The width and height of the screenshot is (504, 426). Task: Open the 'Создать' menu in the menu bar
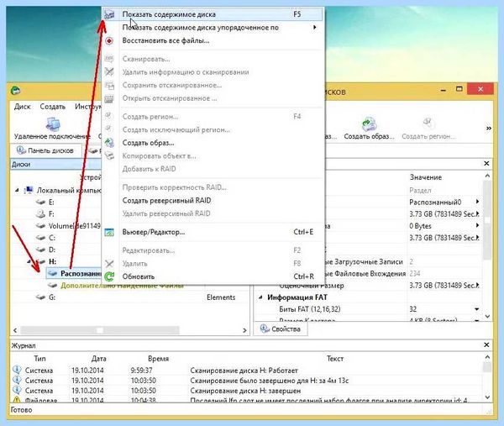tap(52, 107)
